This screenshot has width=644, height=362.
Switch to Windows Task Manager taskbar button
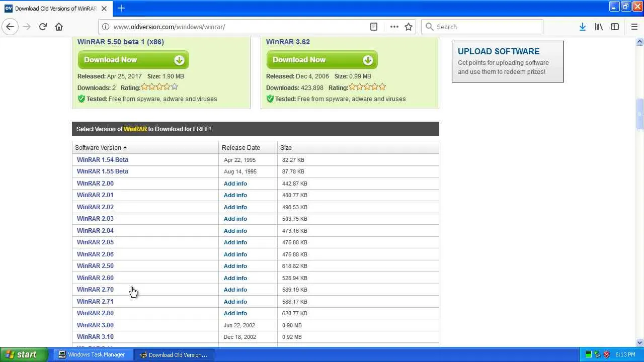92,354
